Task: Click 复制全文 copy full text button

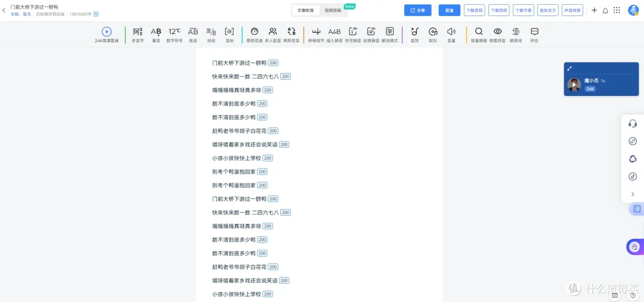Action: (x=548, y=10)
